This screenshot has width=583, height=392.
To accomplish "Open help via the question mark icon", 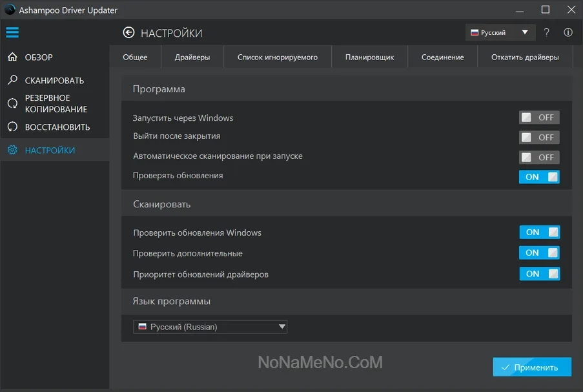I will [x=546, y=32].
